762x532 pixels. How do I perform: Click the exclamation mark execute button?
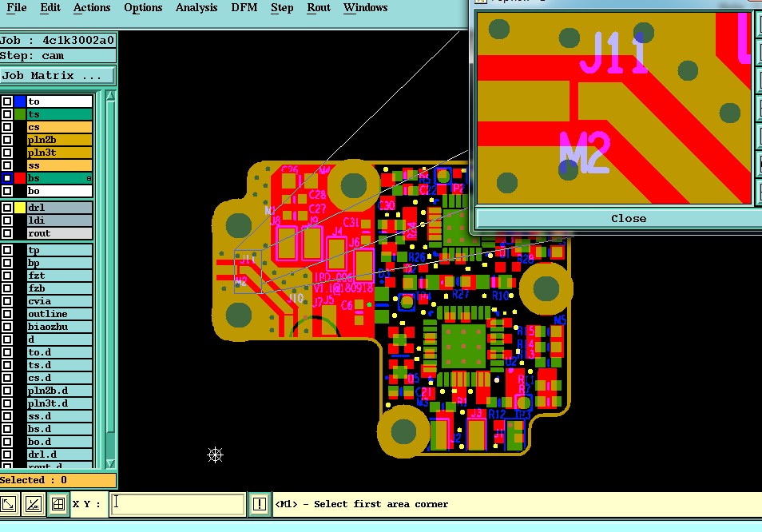coord(260,504)
